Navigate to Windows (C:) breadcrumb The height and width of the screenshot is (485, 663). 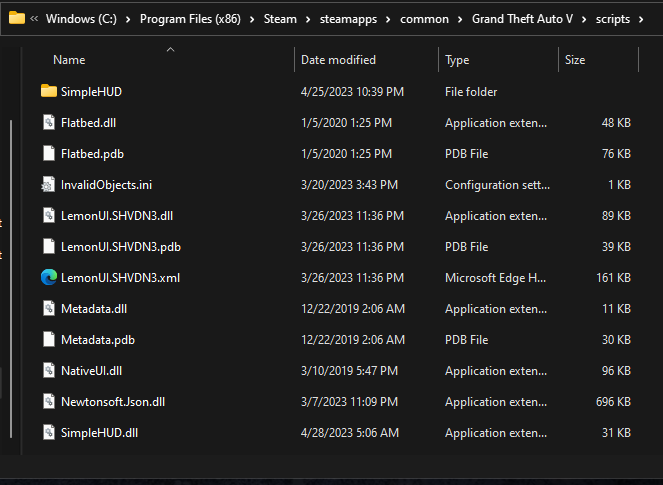click(81, 19)
